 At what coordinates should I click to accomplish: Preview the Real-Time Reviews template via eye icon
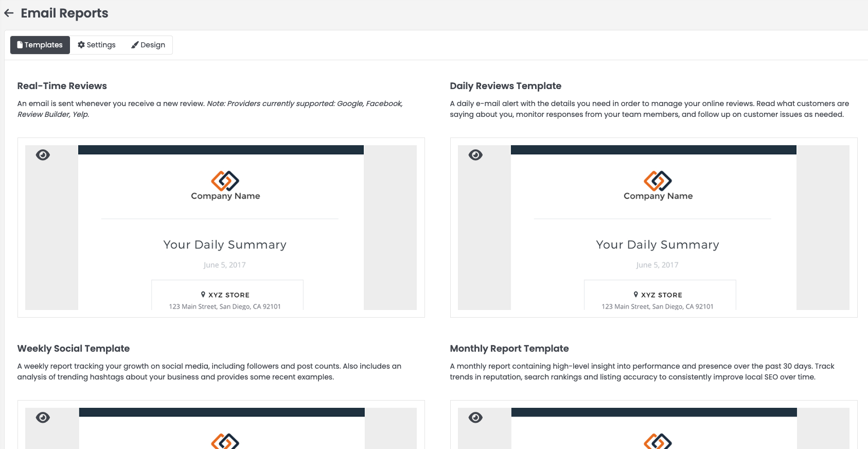click(x=43, y=155)
